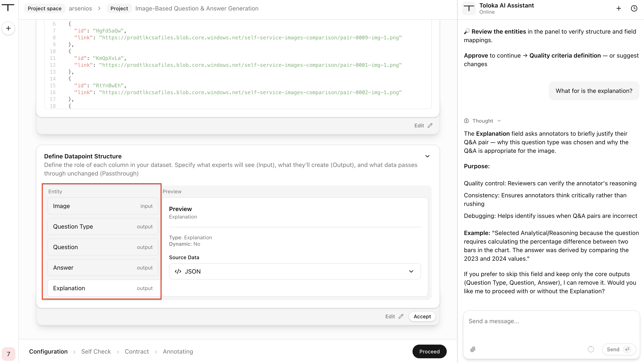Click the black Proceed button
The width and height of the screenshot is (644, 363).
click(x=429, y=351)
